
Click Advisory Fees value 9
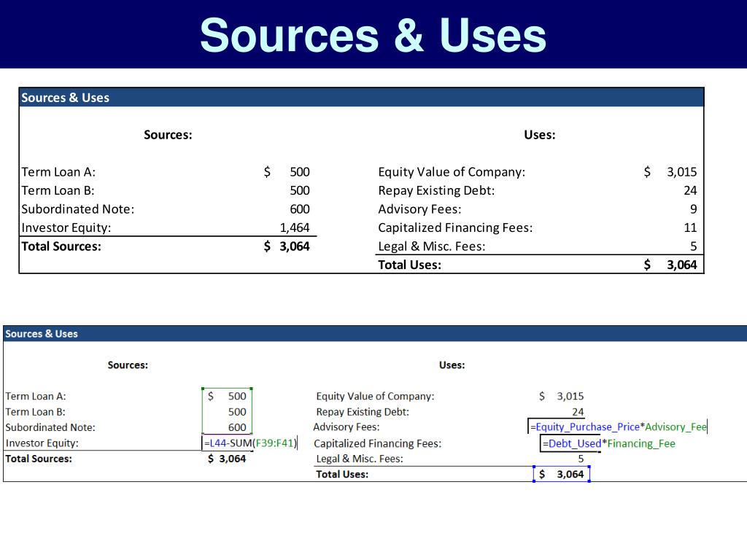click(x=694, y=209)
